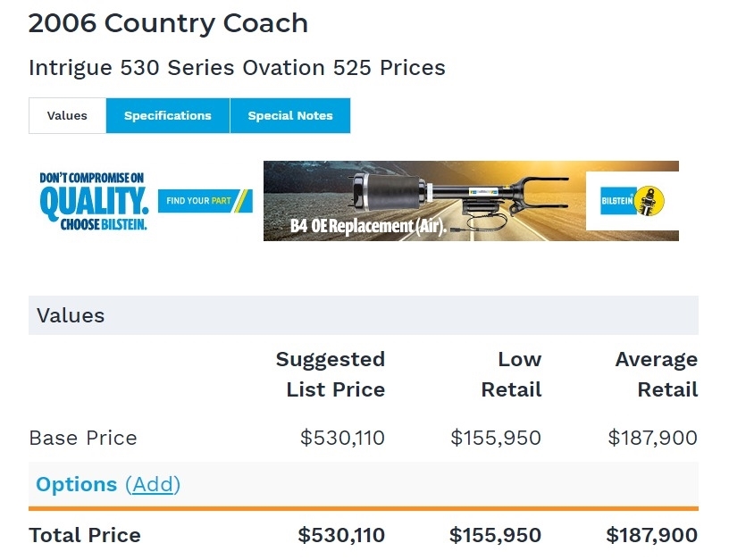Image resolution: width=729 pixels, height=560 pixels.
Task: Select the base $155,950 low retail value
Action: pyautogui.click(x=496, y=438)
